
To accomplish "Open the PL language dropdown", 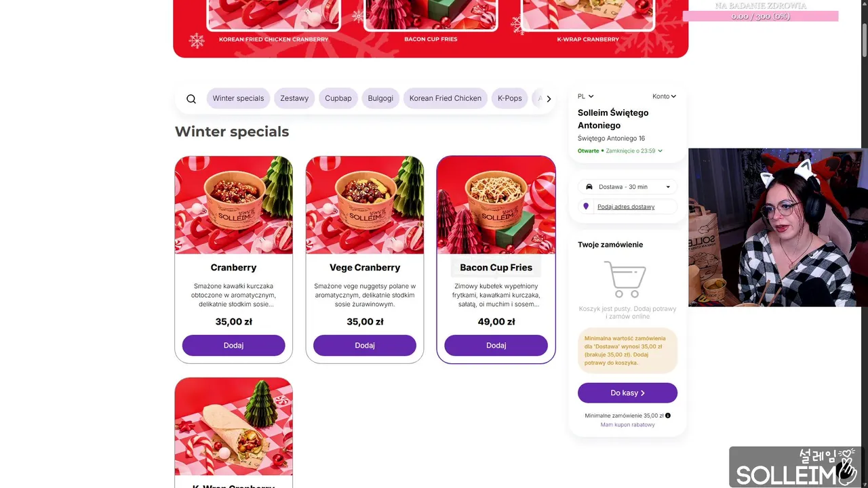I will tap(585, 96).
